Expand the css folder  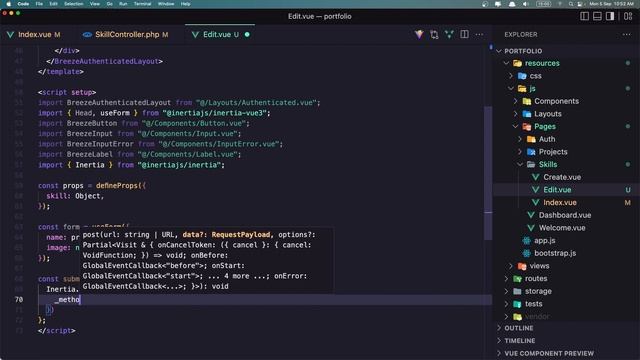point(511,76)
